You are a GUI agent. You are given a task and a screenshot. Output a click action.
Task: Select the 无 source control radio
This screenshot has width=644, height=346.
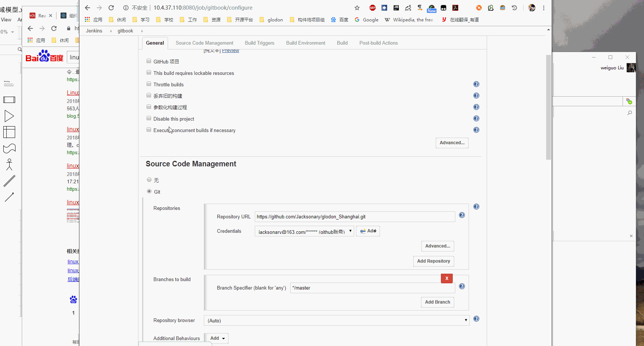coord(149,180)
